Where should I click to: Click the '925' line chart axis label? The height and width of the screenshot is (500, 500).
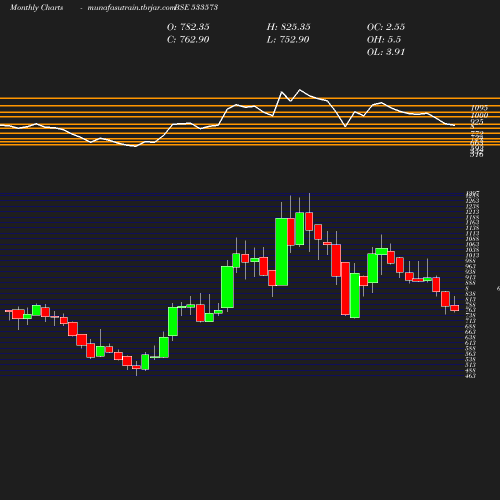[477, 122]
